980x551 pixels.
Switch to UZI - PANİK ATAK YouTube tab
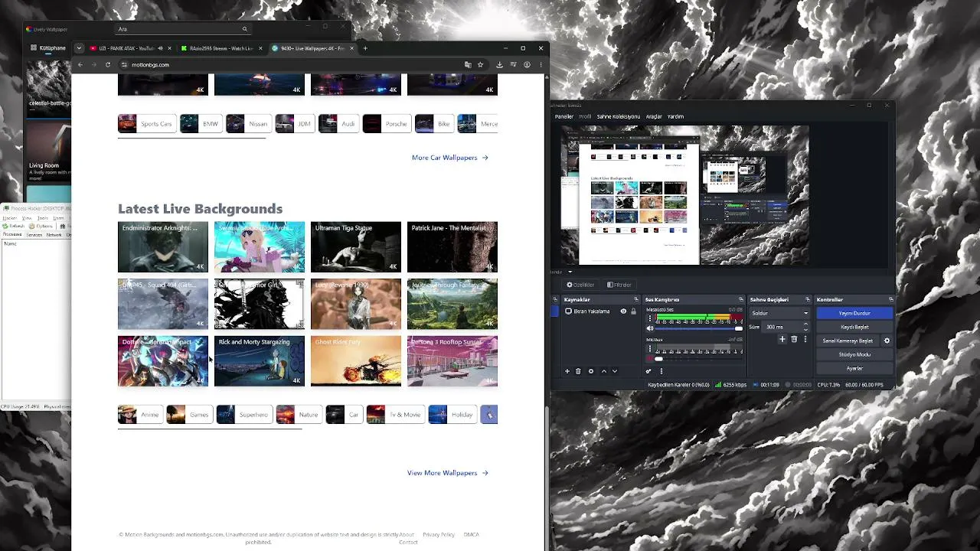(x=129, y=48)
